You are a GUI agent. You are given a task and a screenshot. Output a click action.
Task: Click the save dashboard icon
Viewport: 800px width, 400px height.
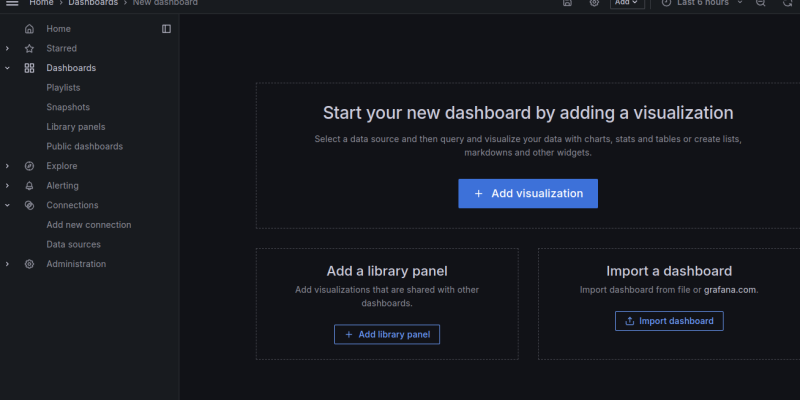[567, 3]
